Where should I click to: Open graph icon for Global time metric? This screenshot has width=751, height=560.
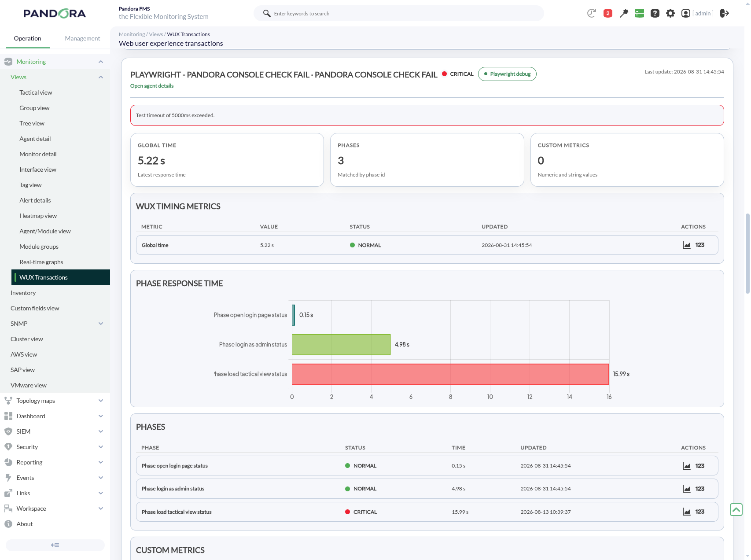(687, 245)
